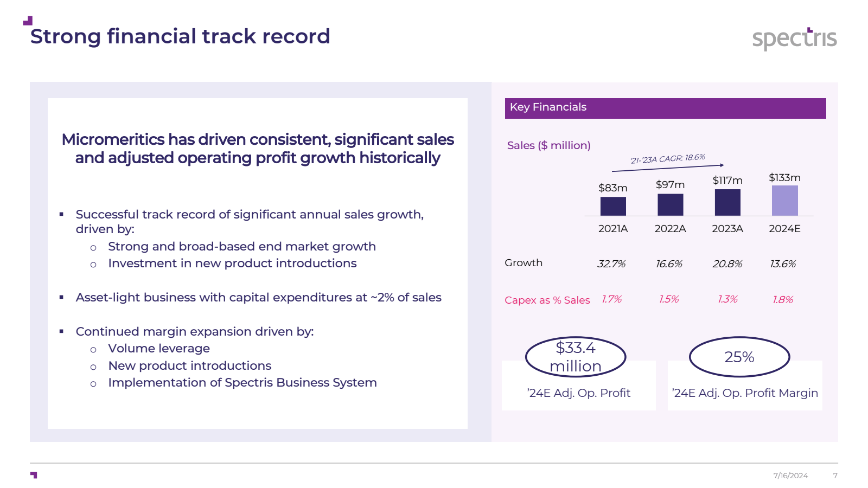Click the 'Growth' row label
The width and height of the screenshot is (868, 488).
pyautogui.click(x=524, y=263)
